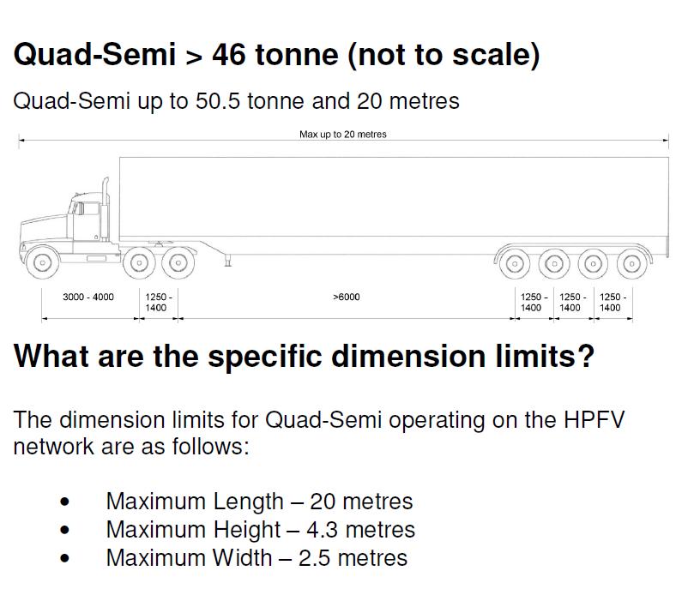The height and width of the screenshot is (589, 700).
Task: Click the 'Max up to 20 metres' label
Action: click(x=342, y=135)
